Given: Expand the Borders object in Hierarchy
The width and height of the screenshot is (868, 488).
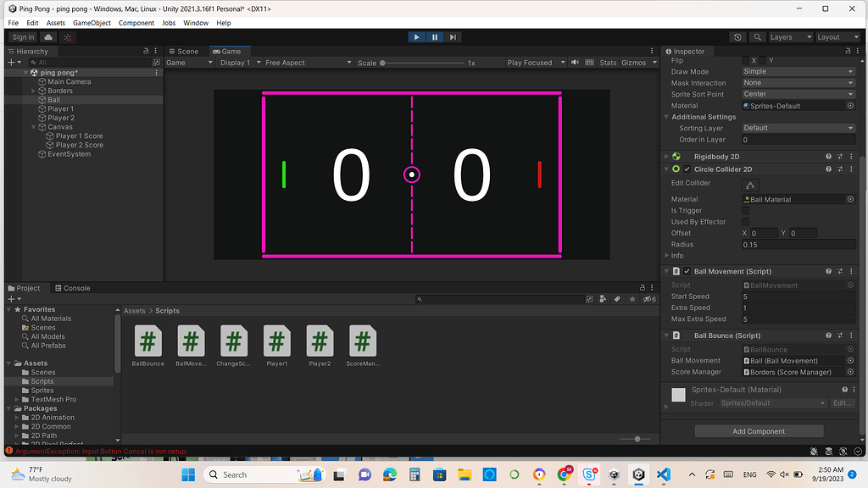Looking at the screenshot, I should pos(33,91).
